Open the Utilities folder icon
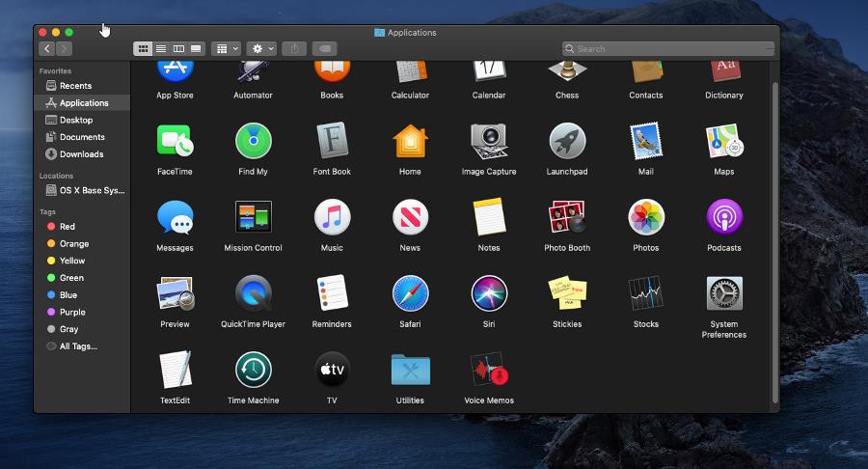 pyautogui.click(x=410, y=370)
